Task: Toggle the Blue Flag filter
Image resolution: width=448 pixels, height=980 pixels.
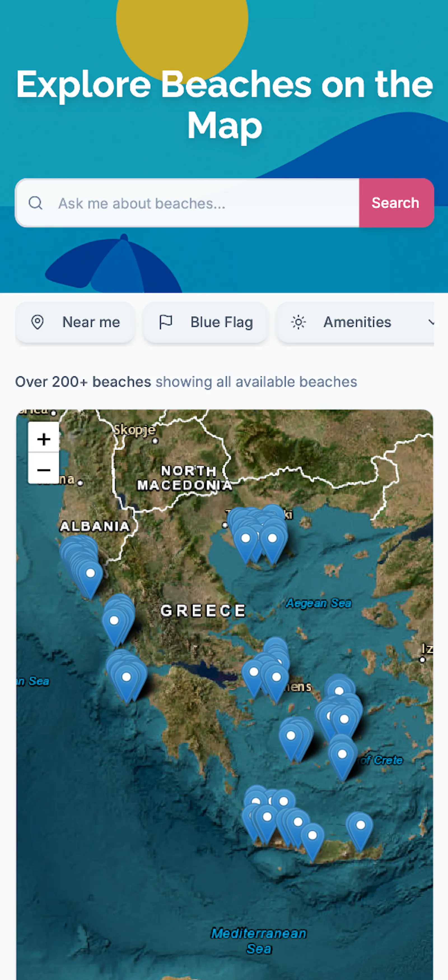Action: pos(206,322)
